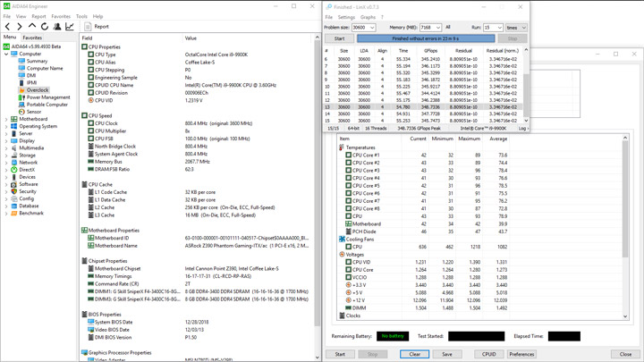Click the LinX progress bar

426,38
